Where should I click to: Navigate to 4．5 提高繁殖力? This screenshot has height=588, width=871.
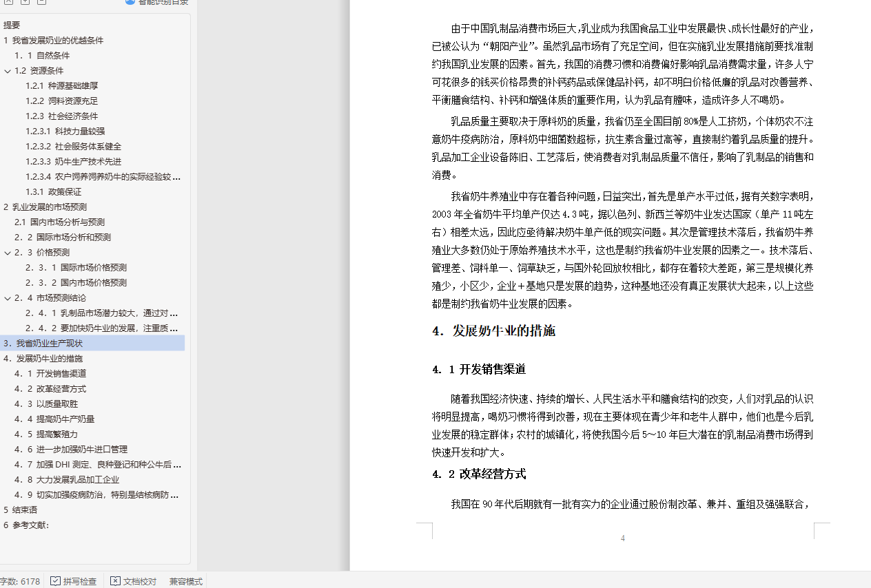[46, 434]
